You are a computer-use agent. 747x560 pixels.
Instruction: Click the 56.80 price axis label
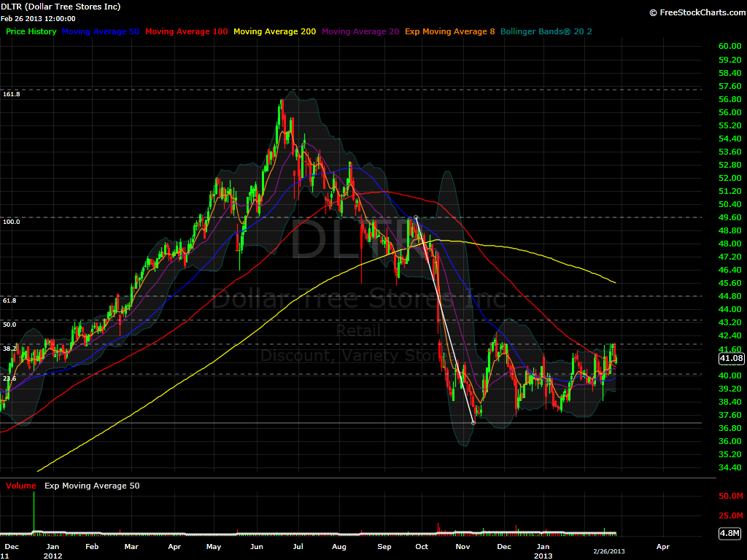tap(729, 99)
